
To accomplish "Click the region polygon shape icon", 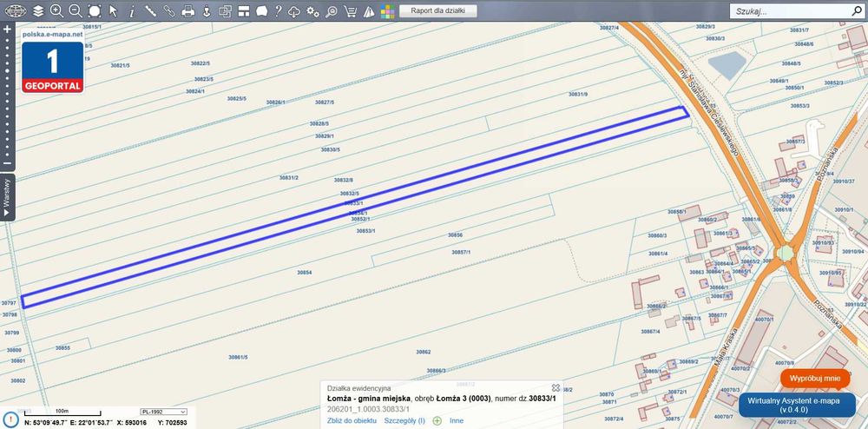I will point(262,11).
